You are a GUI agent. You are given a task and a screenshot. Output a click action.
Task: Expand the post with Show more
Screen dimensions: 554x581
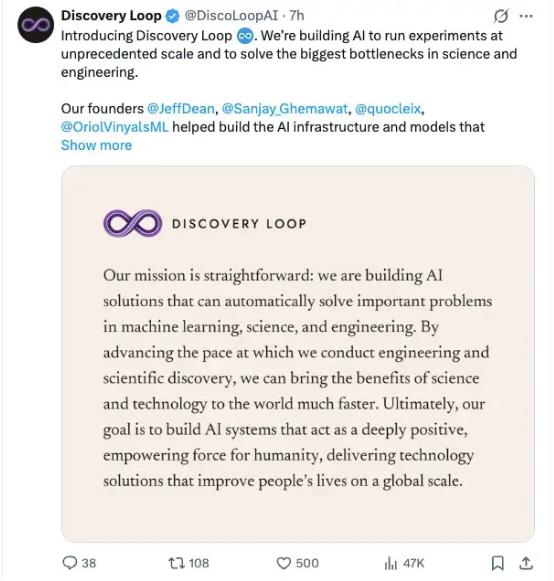click(96, 145)
